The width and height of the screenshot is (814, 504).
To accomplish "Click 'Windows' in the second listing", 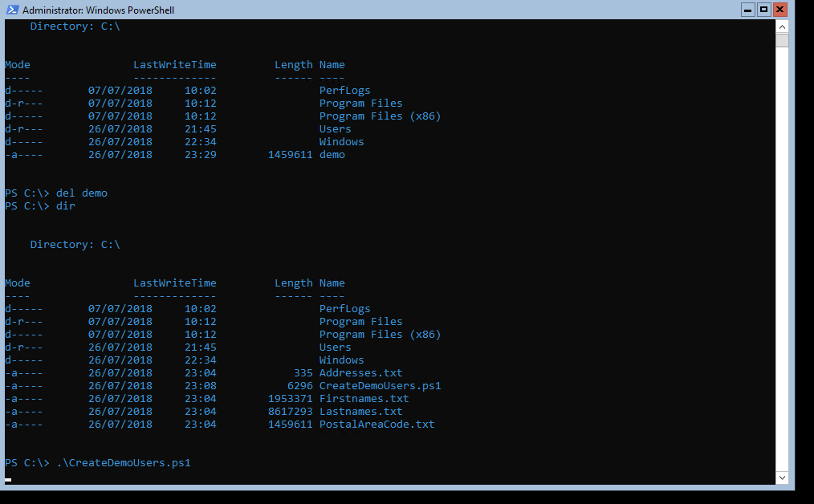I will (x=342, y=360).
